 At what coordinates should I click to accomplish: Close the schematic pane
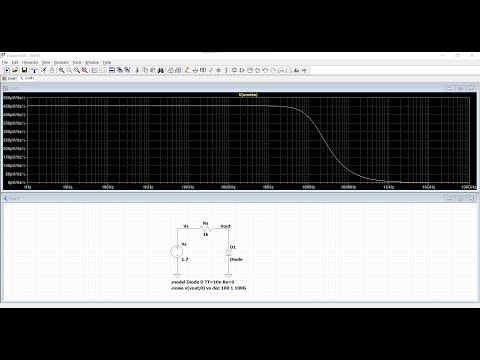[471, 198]
